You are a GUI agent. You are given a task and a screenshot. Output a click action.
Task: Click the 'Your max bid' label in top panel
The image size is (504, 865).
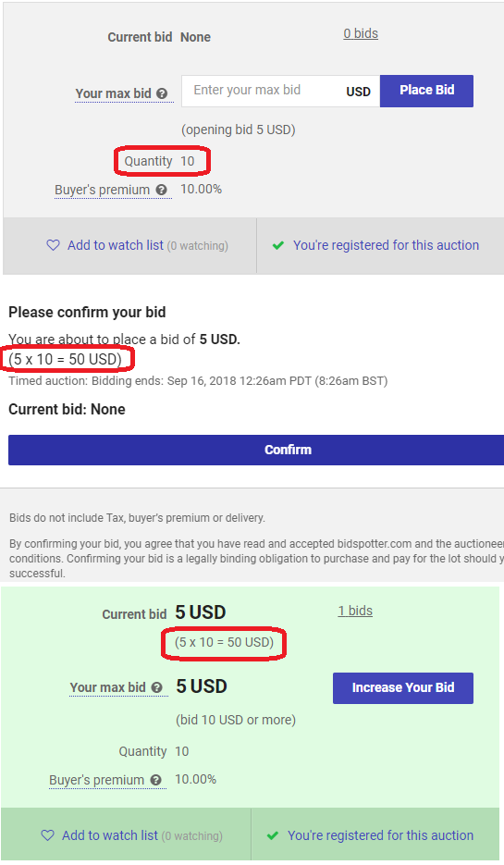tap(113, 93)
